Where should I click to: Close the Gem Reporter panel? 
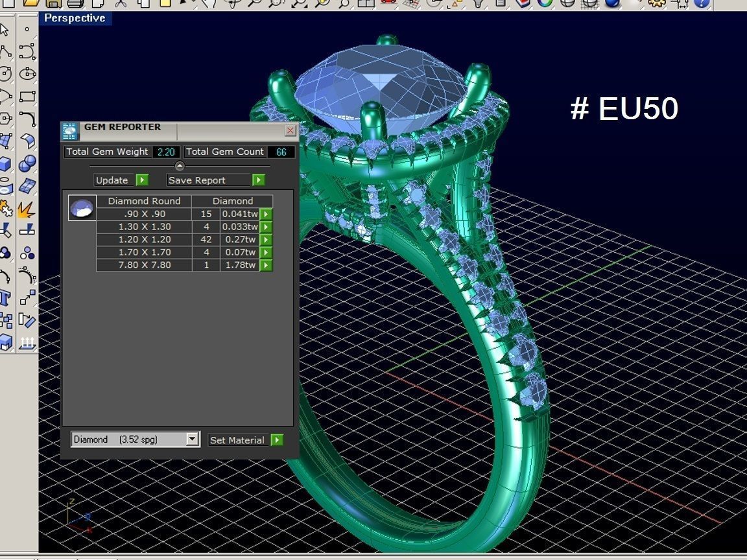click(x=290, y=130)
